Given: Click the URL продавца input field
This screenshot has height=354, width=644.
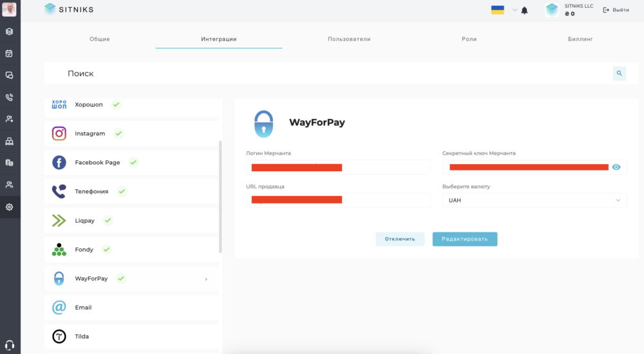Looking at the screenshot, I should coord(338,200).
